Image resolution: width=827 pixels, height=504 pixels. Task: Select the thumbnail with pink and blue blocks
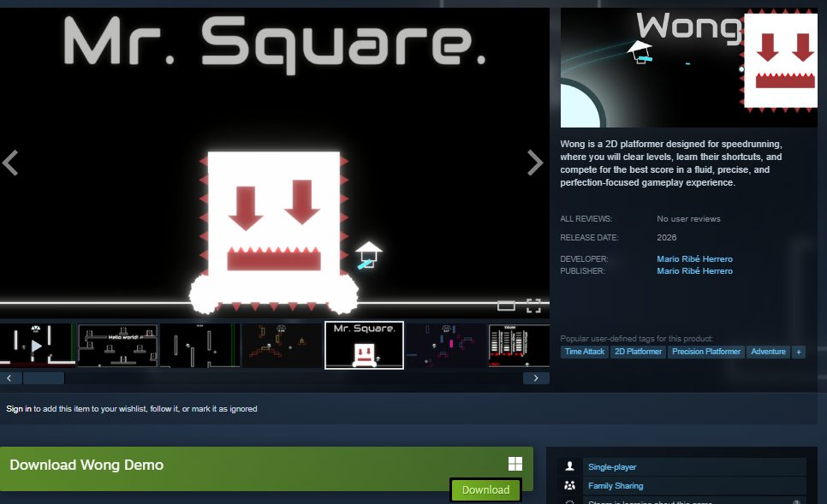point(446,346)
